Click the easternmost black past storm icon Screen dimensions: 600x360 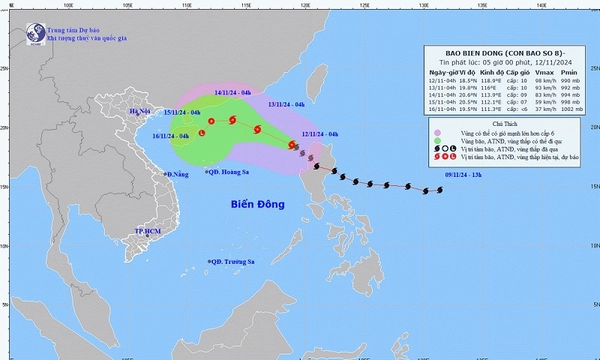coord(440,190)
